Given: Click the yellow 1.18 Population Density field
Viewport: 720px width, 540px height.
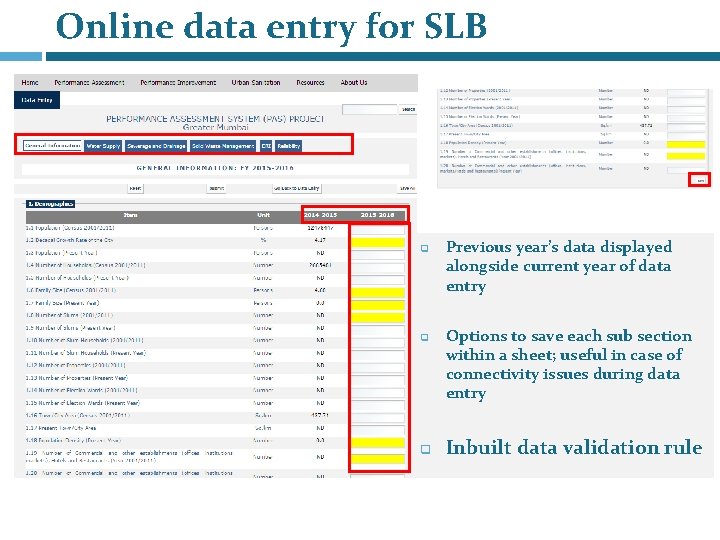Looking at the screenshot, I should coord(377,442).
